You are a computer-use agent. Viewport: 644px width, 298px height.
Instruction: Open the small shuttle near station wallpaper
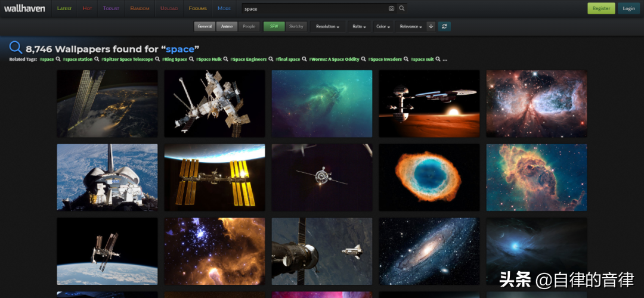pyautogui.click(x=322, y=251)
